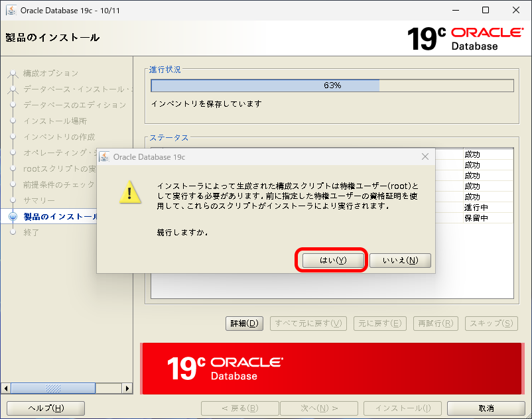Click the いいえ(N) button in the dialog

point(400,261)
